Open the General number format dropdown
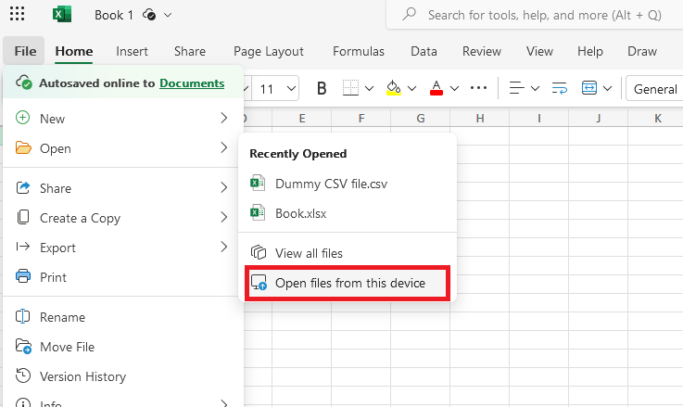The image size is (683, 407). (654, 89)
